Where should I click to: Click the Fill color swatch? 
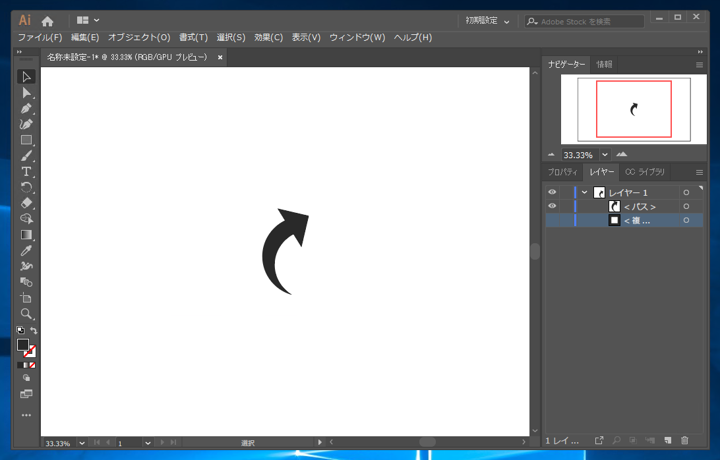tap(23, 345)
